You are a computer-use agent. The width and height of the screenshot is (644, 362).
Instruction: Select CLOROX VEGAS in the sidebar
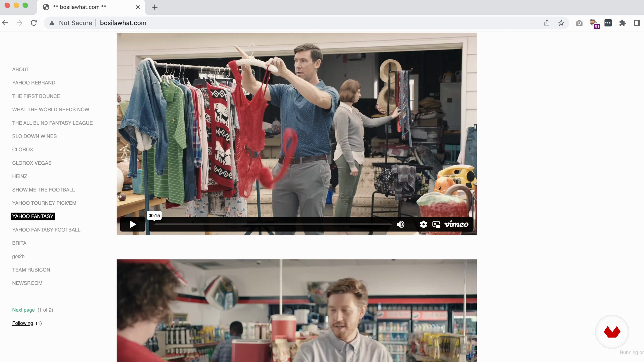tap(32, 163)
